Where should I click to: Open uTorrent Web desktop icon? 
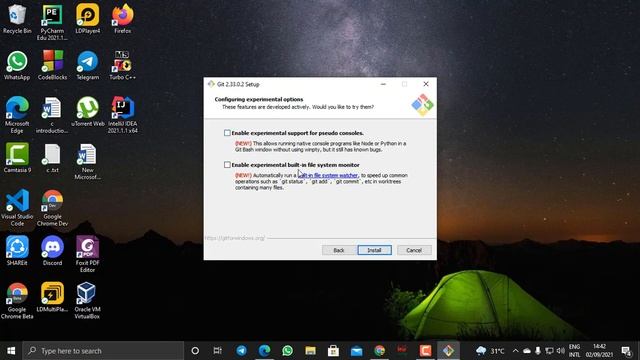(87, 112)
